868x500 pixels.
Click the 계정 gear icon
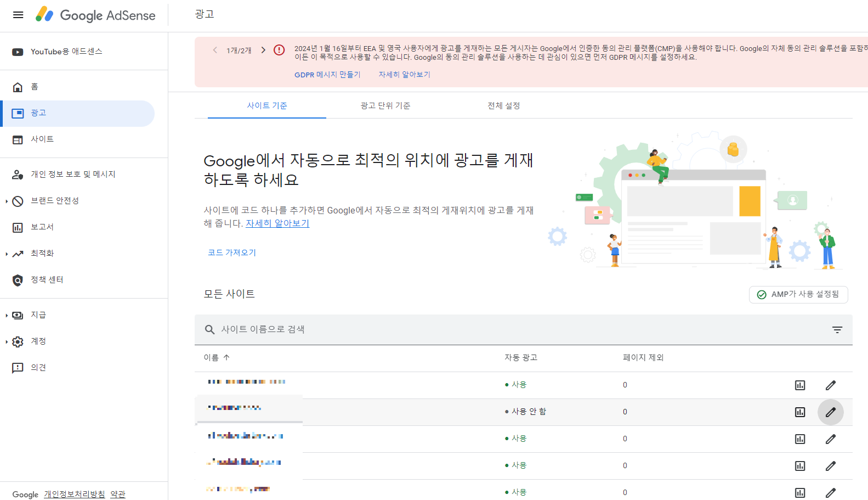(x=18, y=341)
